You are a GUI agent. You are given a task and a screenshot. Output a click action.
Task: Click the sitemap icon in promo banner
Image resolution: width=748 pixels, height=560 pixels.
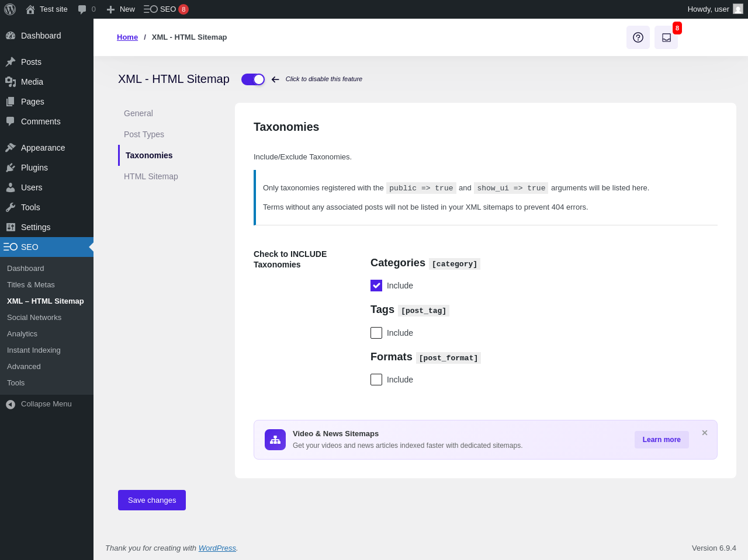click(275, 440)
